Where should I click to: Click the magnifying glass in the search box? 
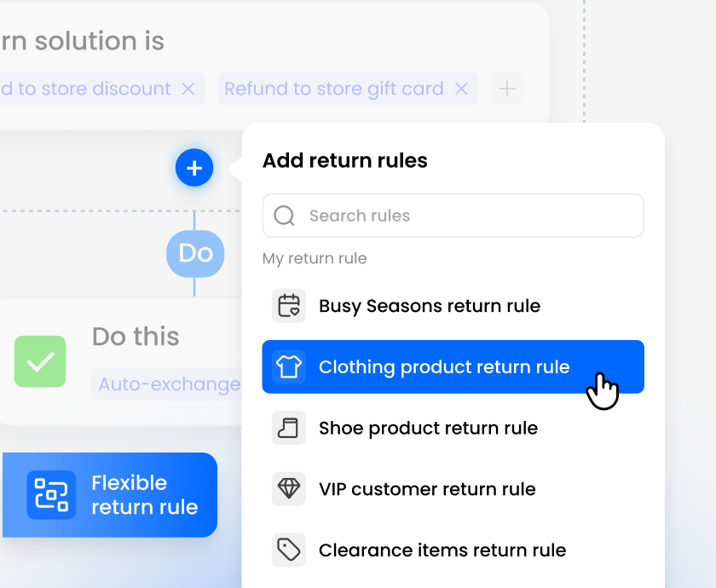click(284, 216)
